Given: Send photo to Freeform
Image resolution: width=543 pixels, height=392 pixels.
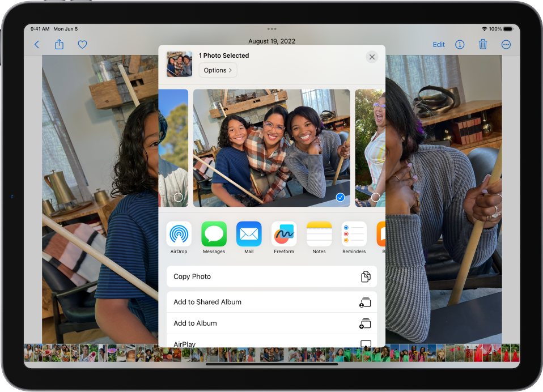Looking at the screenshot, I should (x=284, y=238).
